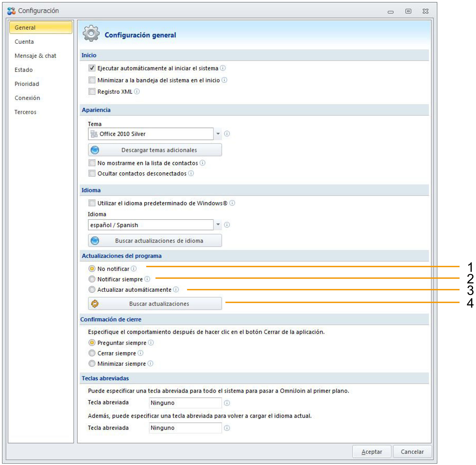Click info icon beside Ocultar contactos desconectados
This screenshot has height=465, width=476.
point(191,173)
